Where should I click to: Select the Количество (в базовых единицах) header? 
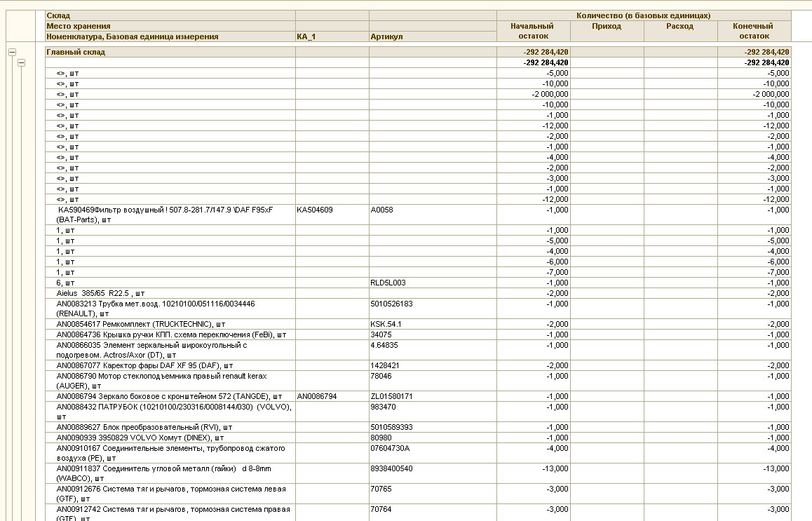643,15
